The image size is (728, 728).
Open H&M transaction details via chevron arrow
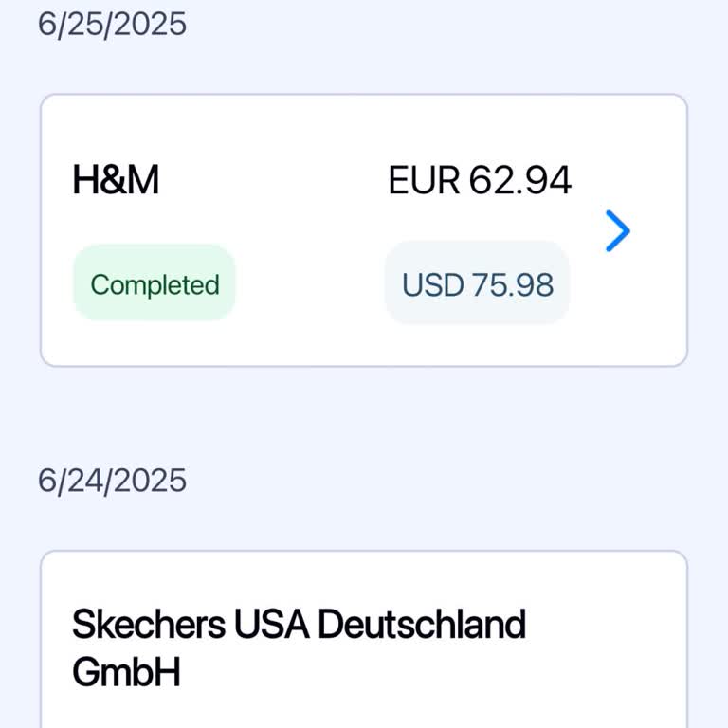[x=617, y=231]
